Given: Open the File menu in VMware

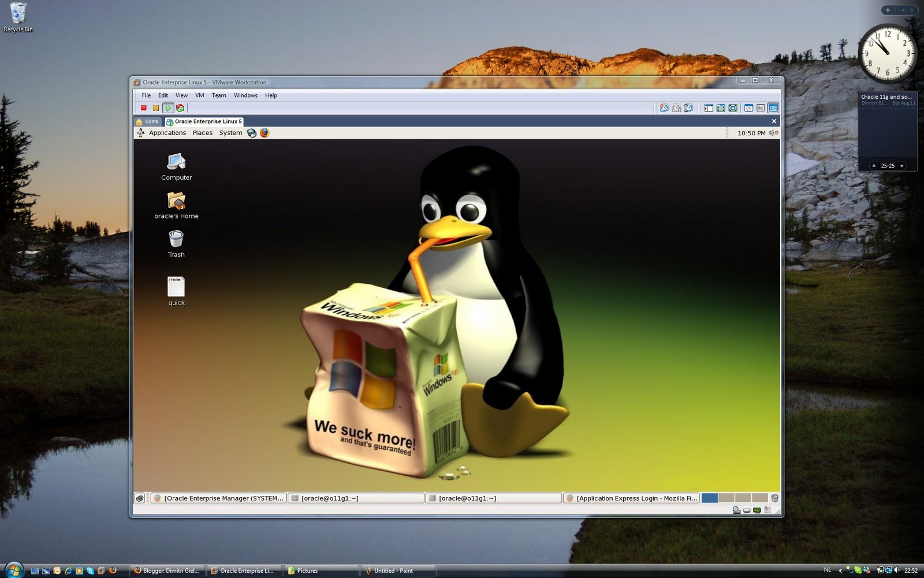Looking at the screenshot, I should point(146,95).
